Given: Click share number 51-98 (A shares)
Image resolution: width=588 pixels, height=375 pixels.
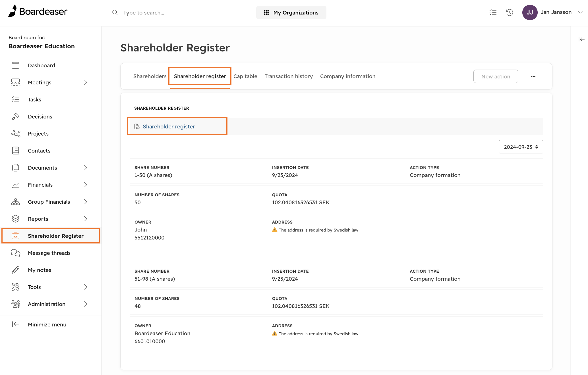Looking at the screenshot, I should coord(155,279).
